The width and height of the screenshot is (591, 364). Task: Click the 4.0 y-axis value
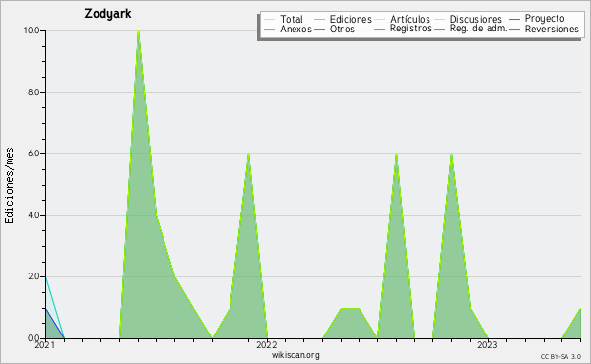tap(33, 215)
